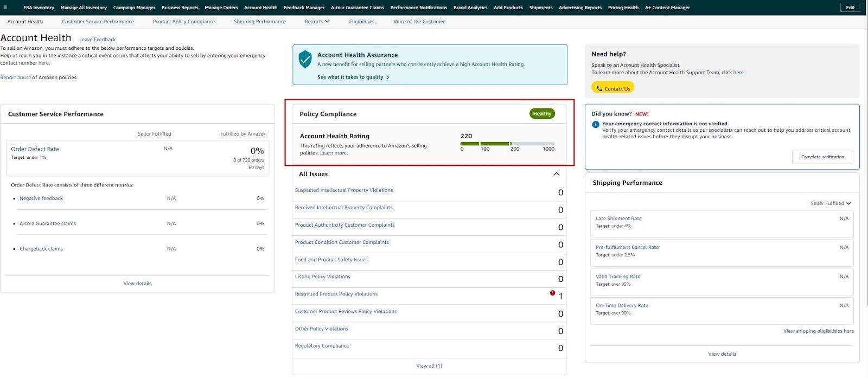This screenshot has height=379, width=868.
Task: Open Listing Policy Violations
Action: point(322,277)
